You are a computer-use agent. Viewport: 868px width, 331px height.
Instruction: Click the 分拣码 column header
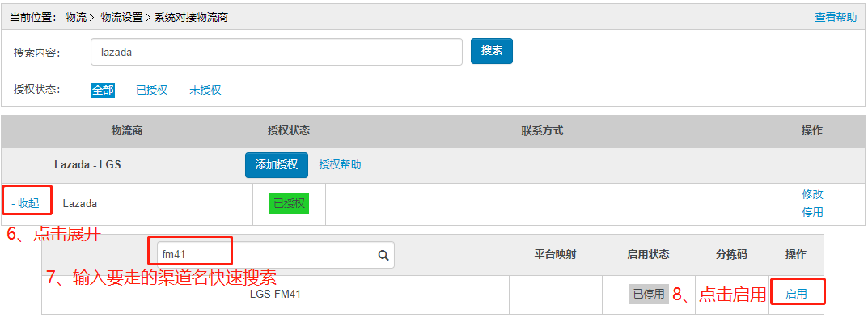click(731, 255)
